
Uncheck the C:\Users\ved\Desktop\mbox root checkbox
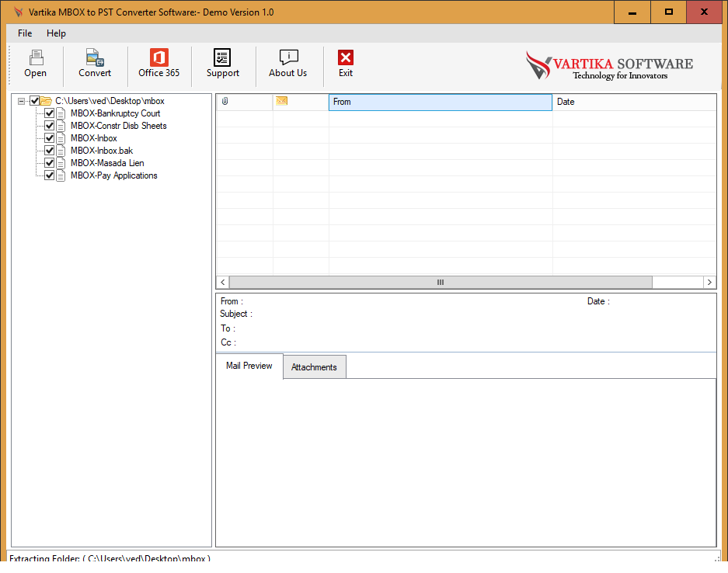(x=34, y=101)
